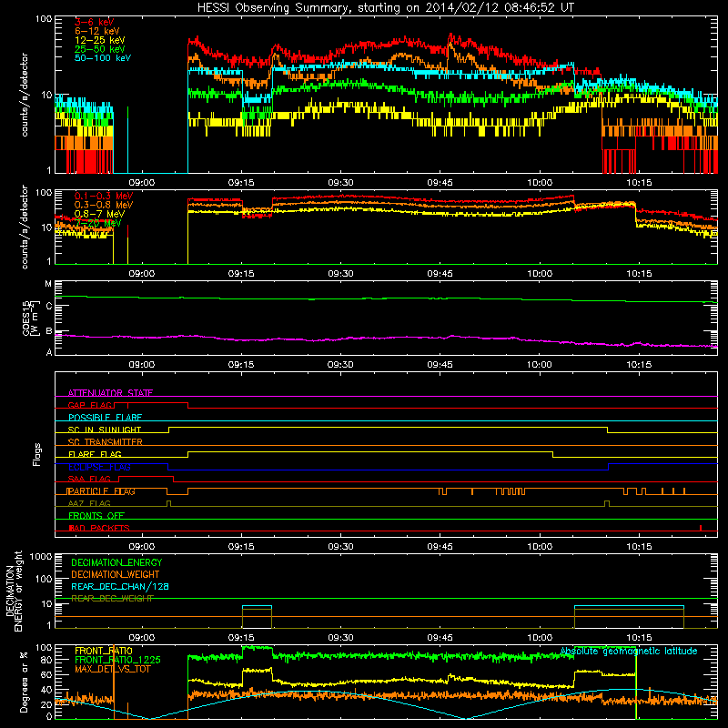The image size is (728, 728).
Task: Click the REAR_DEC_CHAN/128 legend label
Action: coord(120,586)
